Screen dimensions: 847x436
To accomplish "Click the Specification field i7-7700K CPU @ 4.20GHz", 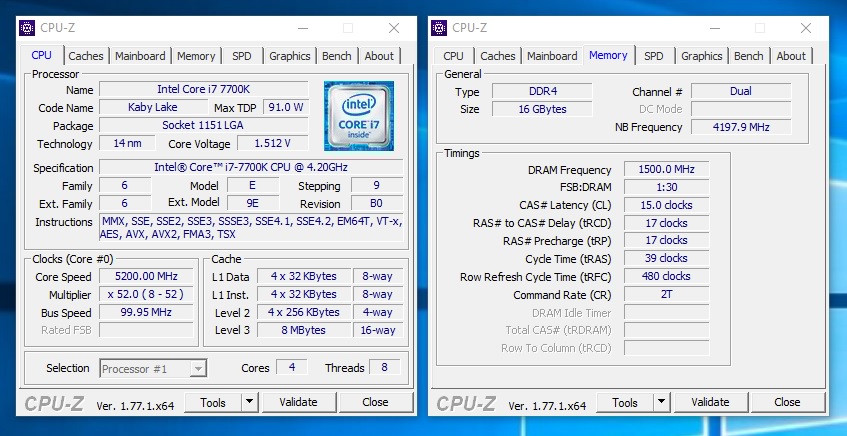I will pyautogui.click(x=251, y=167).
